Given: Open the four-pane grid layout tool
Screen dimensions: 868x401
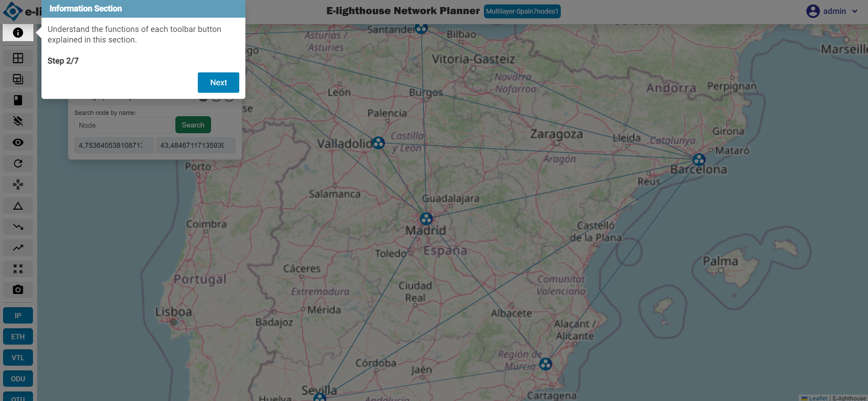Looking at the screenshot, I should tap(18, 58).
